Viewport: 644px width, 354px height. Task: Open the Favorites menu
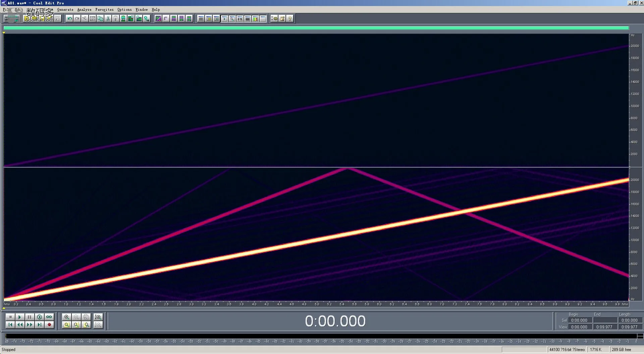(104, 10)
